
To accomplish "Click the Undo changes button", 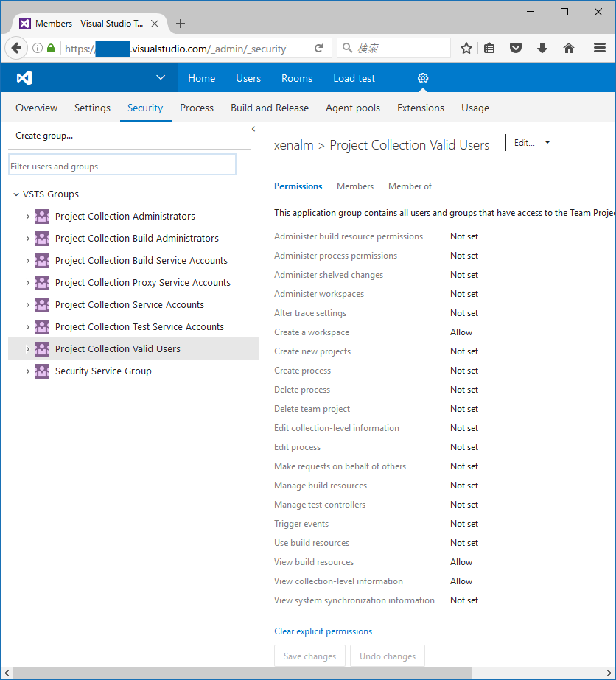I will pos(388,656).
